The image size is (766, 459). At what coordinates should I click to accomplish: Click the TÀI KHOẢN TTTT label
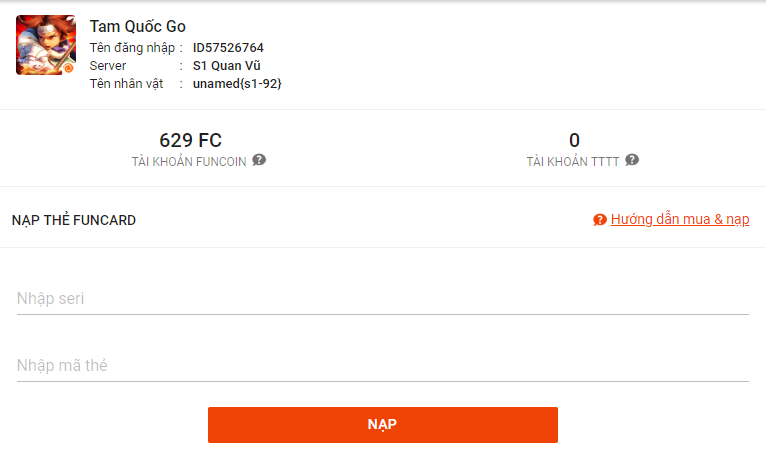(573, 162)
